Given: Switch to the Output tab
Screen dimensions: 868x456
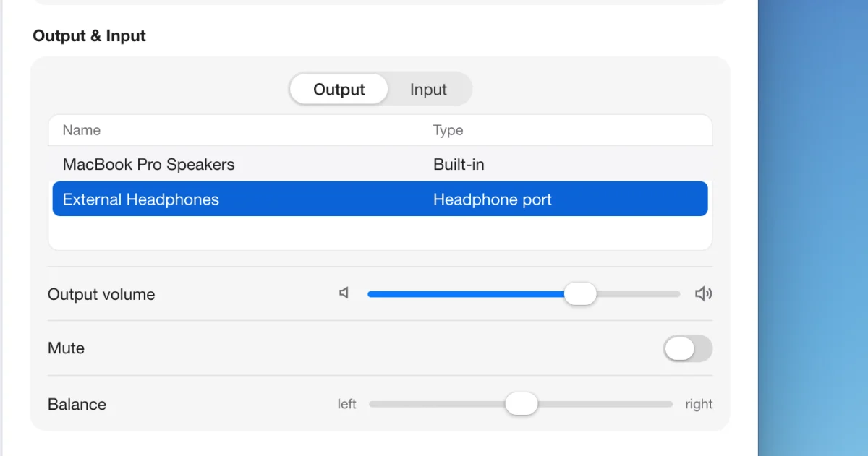Looking at the screenshot, I should coord(339,90).
